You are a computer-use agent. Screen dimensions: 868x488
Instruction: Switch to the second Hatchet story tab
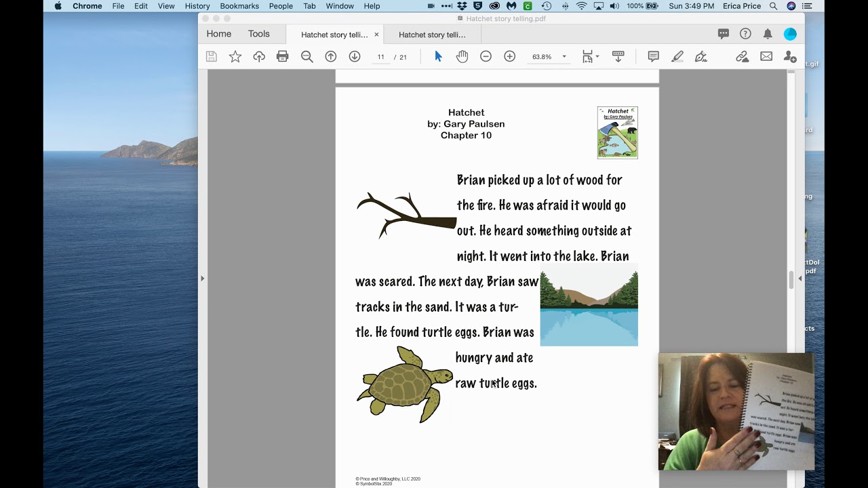[432, 35]
